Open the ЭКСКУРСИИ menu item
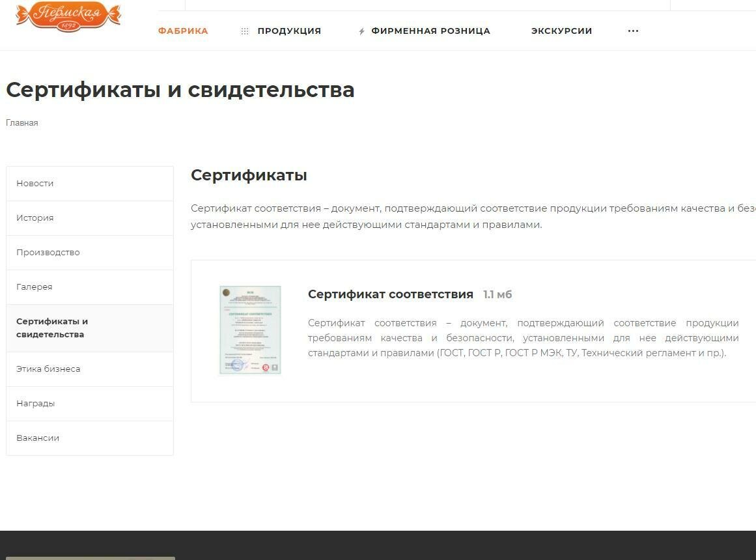This screenshot has width=756, height=560. tap(562, 31)
